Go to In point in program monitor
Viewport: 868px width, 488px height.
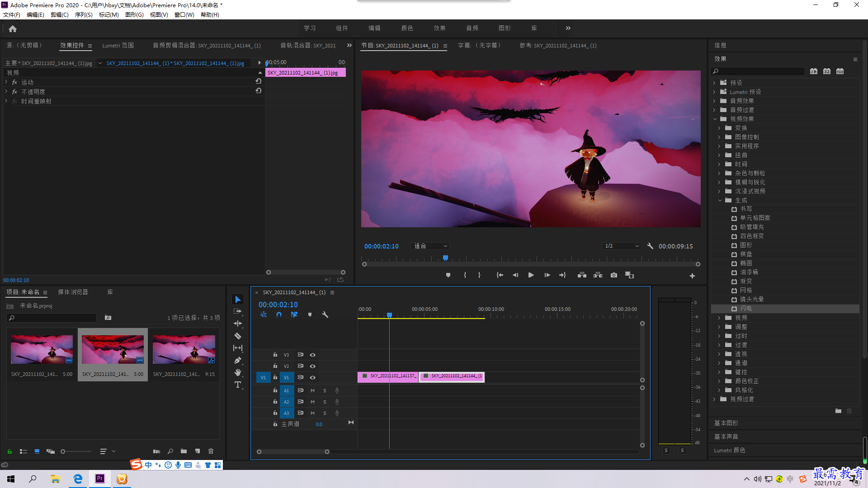click(x=500, y=275)
